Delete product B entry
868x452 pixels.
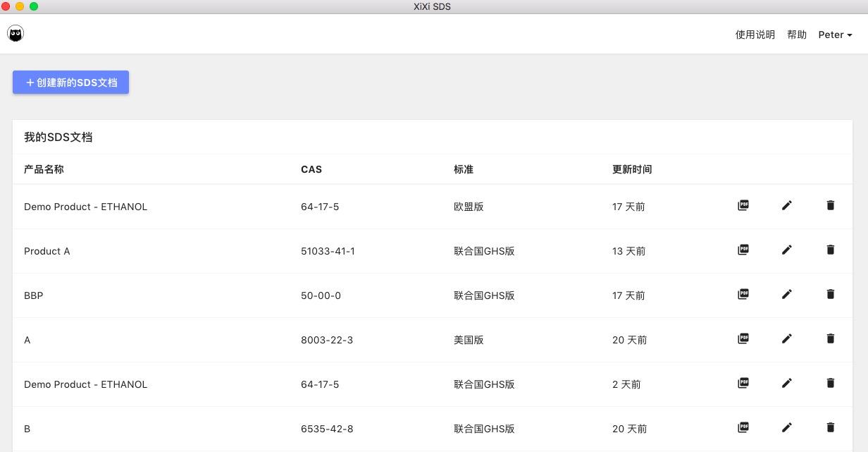831,427
